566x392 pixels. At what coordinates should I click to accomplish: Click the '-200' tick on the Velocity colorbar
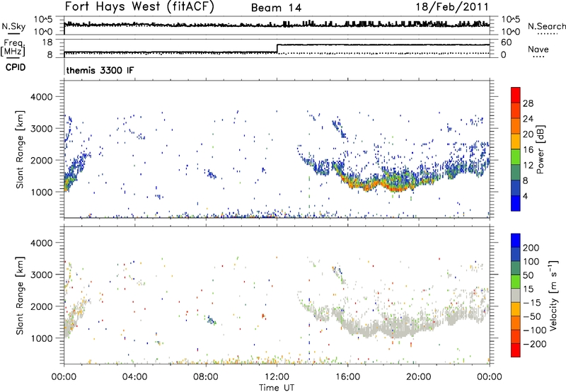pyautogui.click(x=535, y=344)
